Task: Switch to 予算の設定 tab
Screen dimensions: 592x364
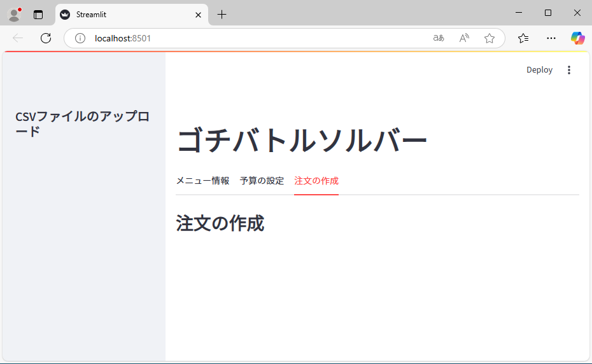Action: pos(262,181)
